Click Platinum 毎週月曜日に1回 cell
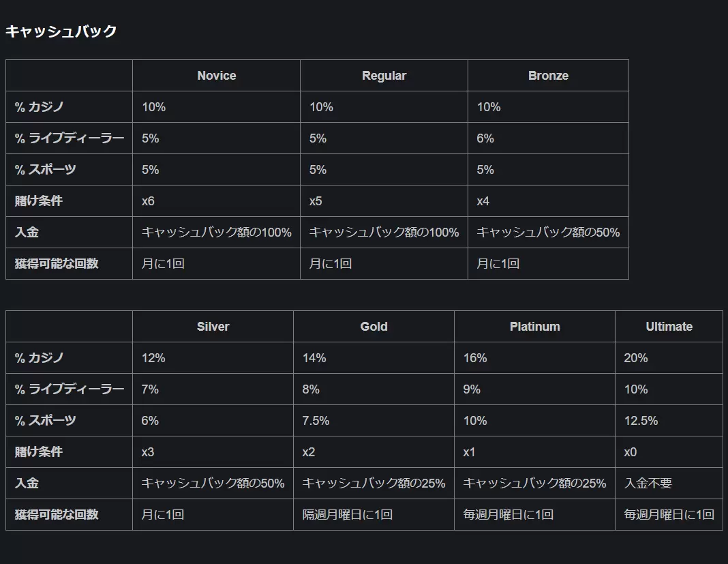 (535, 514)
